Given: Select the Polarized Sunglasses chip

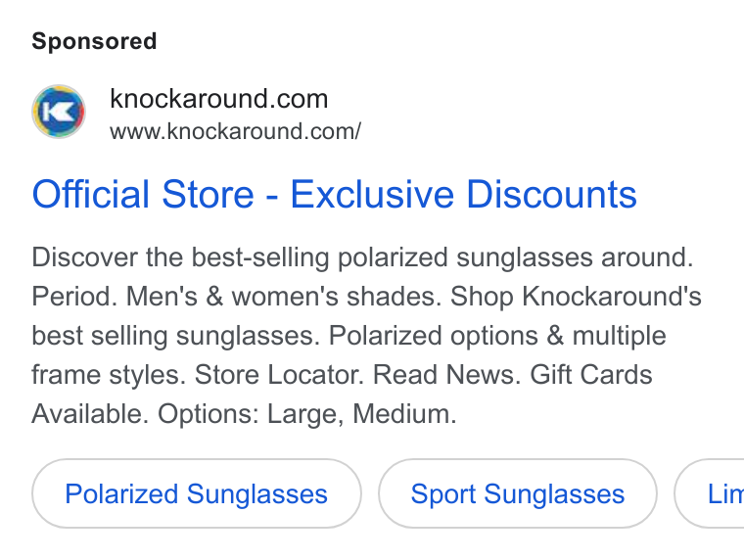Looking at the screenshot, I should (197, 493).
